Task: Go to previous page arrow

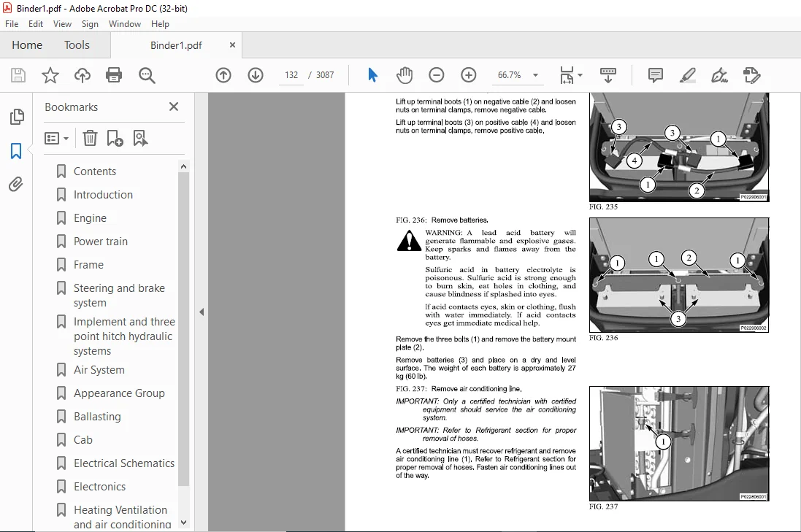Action: pyautogui.click(x=223, y=76)
